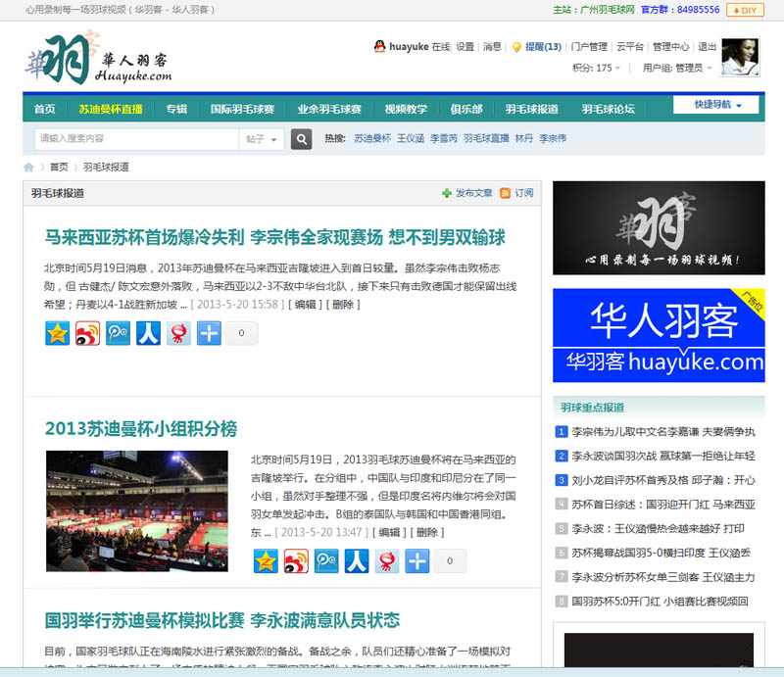Click 删除 on the second article
Viewport: 784px width, 677px height.
tap(427, 533)
